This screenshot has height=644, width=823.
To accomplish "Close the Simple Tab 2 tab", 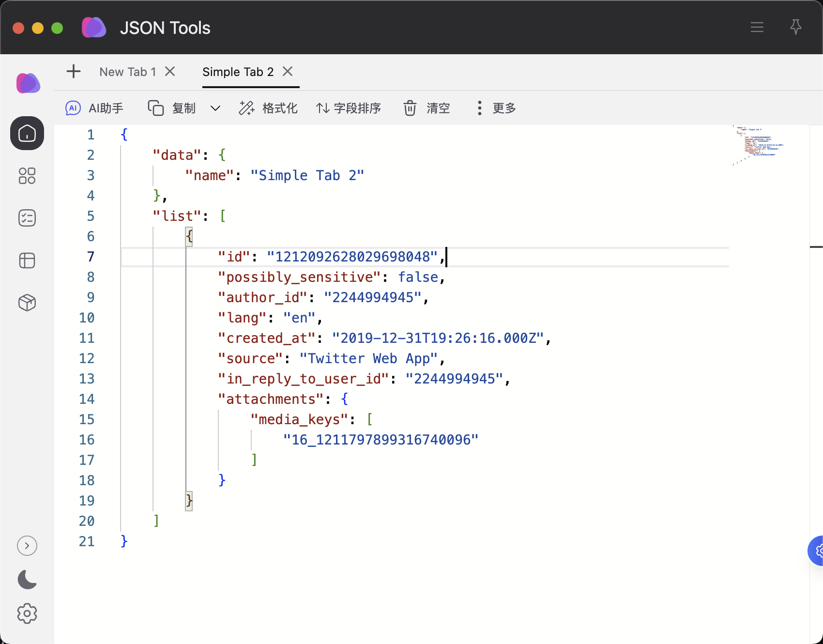I will coord(288,72).
